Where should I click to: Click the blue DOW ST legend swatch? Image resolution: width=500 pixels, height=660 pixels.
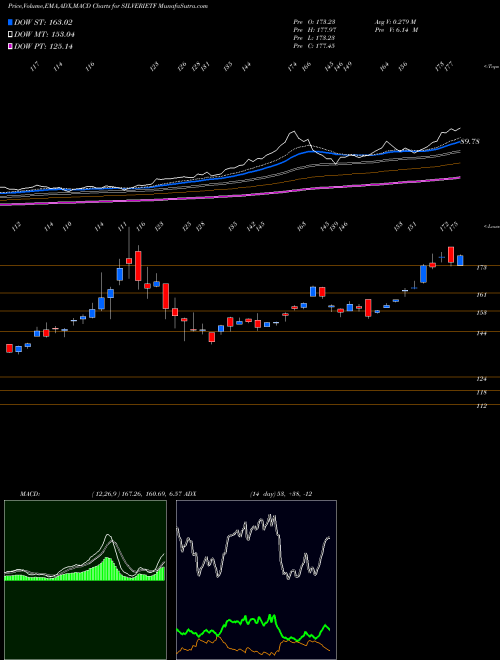click(x=10, y=22)
